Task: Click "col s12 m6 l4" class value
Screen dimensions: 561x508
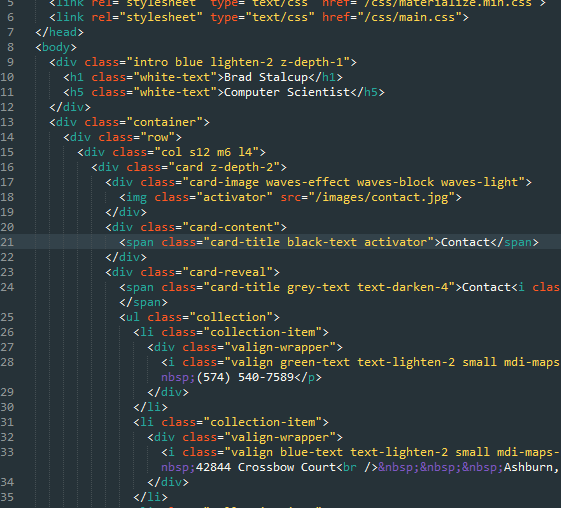Action: pyautogui.click(x=207, y=152)
